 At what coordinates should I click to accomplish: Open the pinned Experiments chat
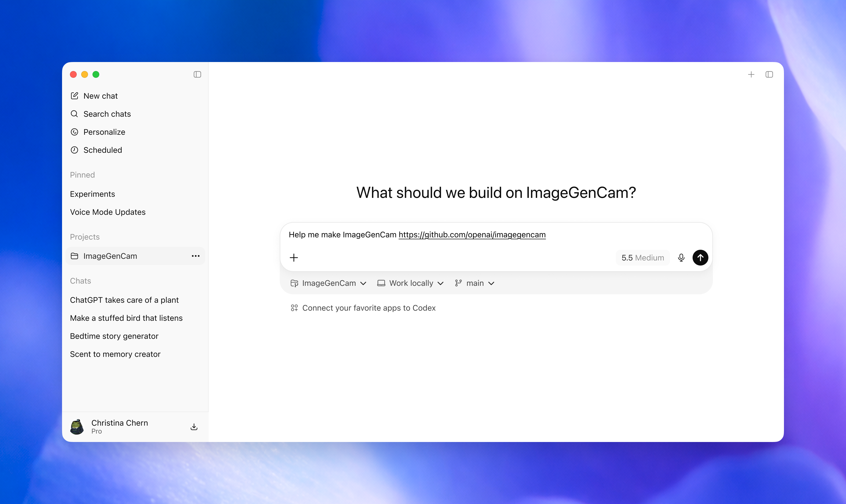[135, 194]
